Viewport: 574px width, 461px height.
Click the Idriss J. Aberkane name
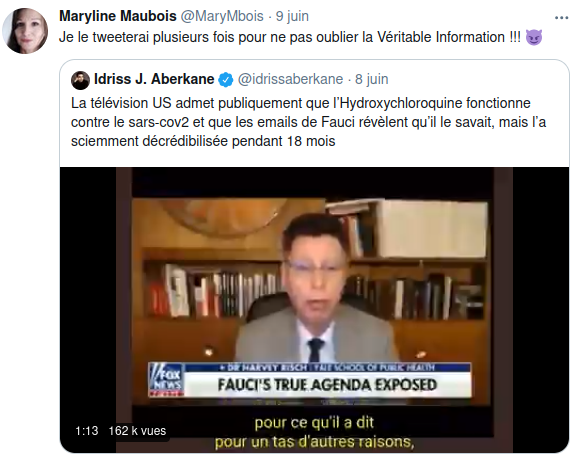click(154, 79)
